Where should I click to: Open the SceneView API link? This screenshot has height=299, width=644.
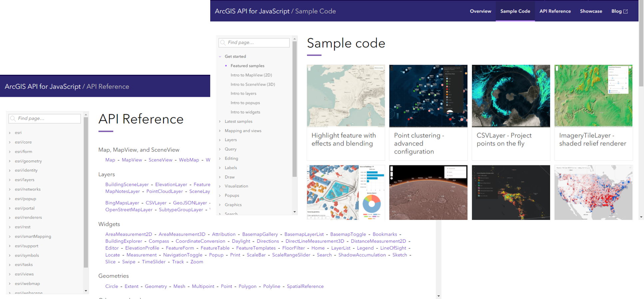(161, 160)
